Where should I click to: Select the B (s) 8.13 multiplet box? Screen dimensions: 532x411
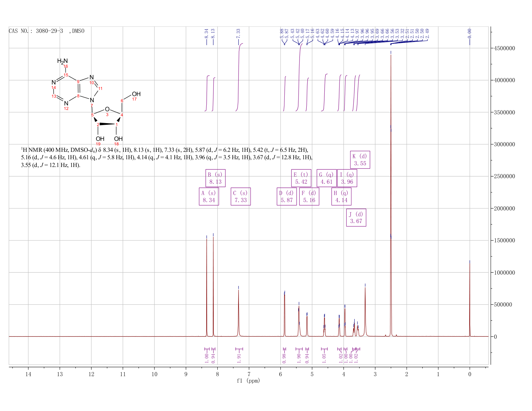(x=215, y=178)
